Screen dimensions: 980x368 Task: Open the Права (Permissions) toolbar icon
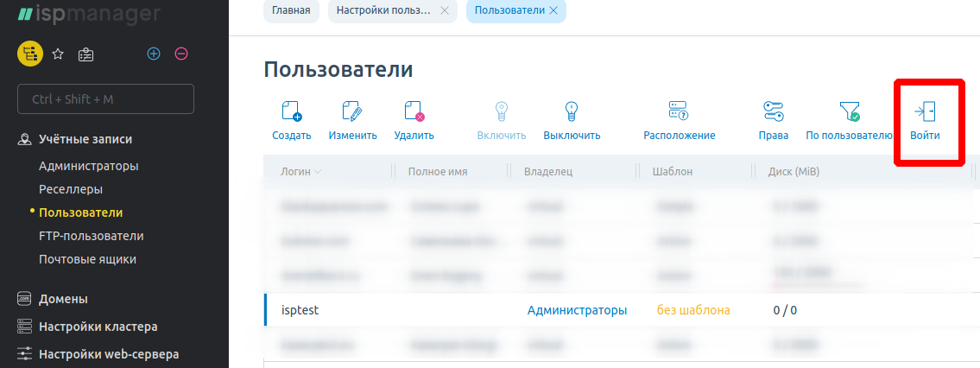tap(773, 111)
